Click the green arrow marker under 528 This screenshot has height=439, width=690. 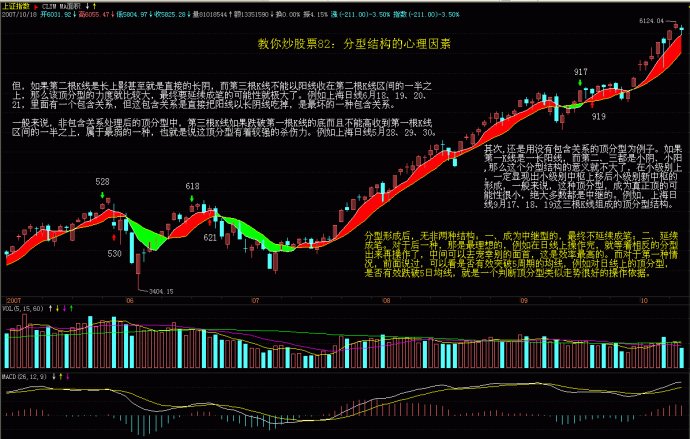click(102, 195)
